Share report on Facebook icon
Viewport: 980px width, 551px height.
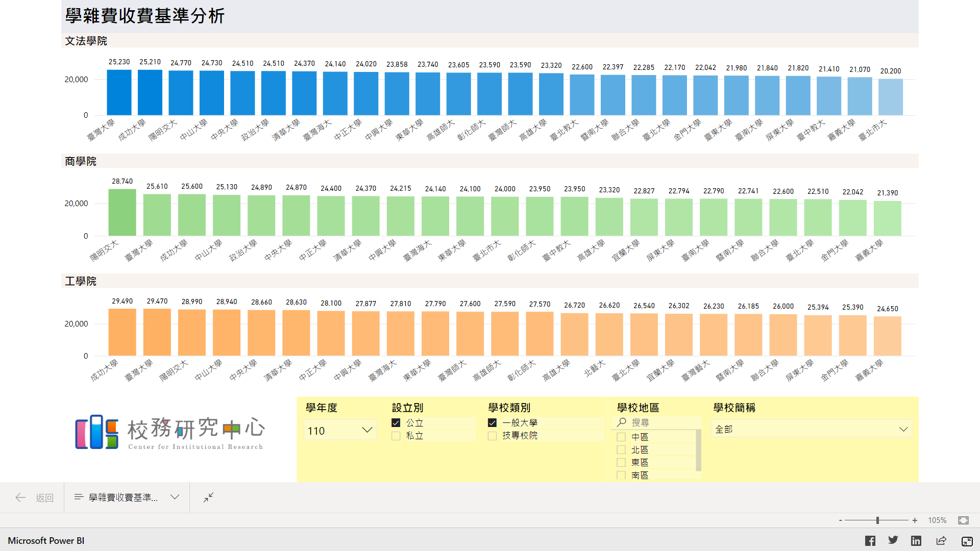click(x=870, y=541)
